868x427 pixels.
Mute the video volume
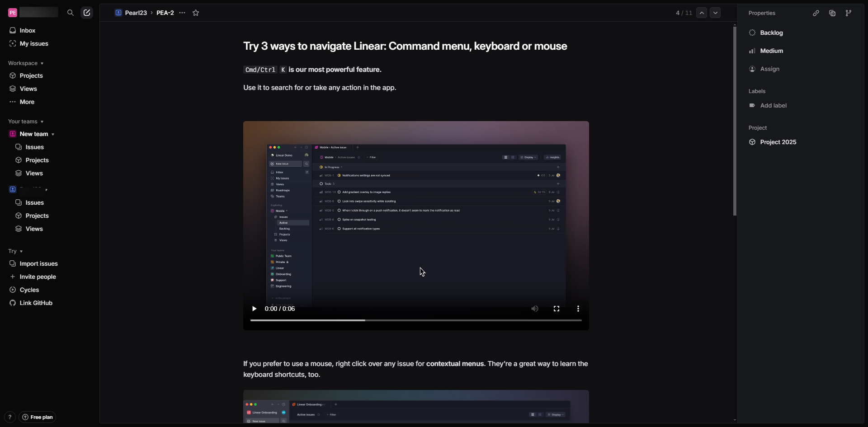pos(535,309)
